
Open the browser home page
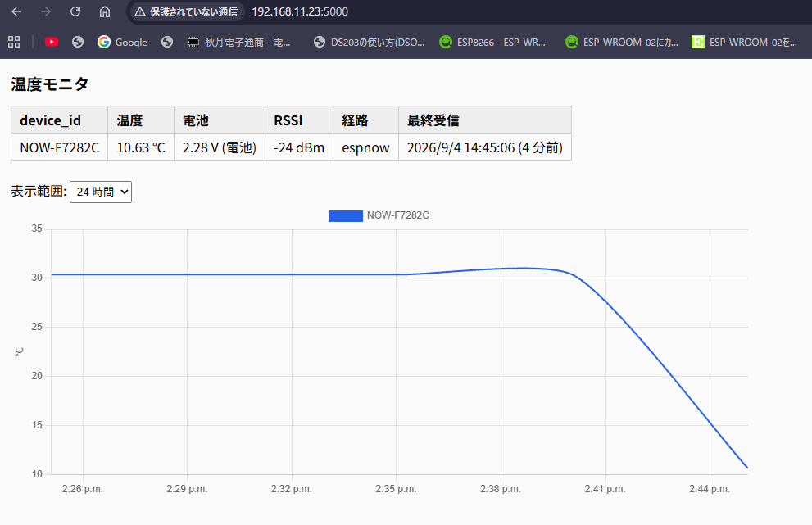click(x=105, y=11)
